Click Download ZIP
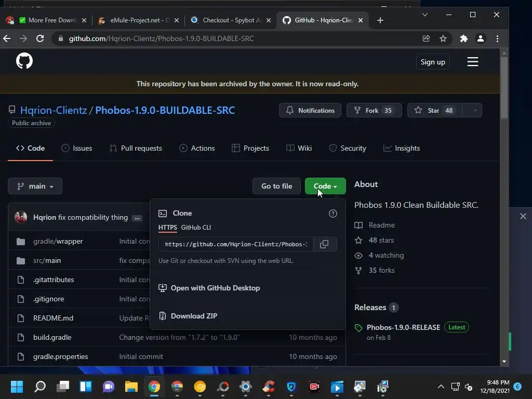The height and width of the screenshot is (399, 532). [194, 316]
